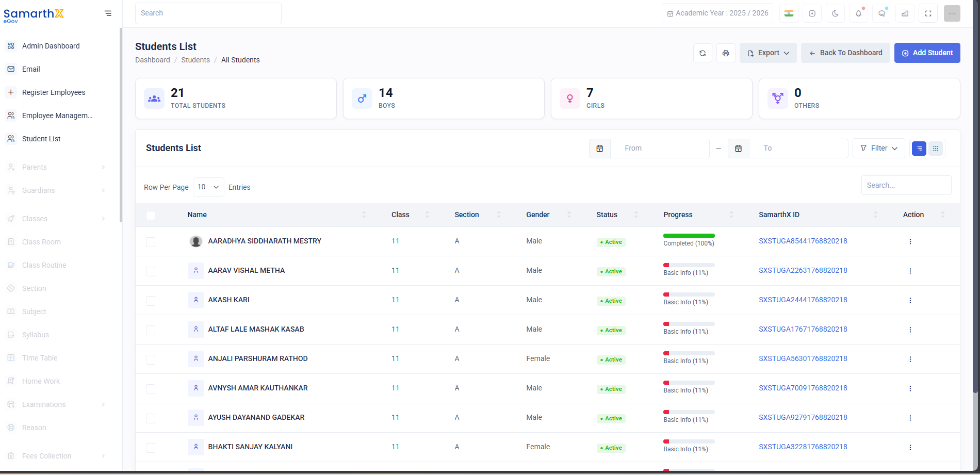Viewport: 980px width, 475px height.
Task: Switch to grid view icon
Action: click(x=936, y=149)
